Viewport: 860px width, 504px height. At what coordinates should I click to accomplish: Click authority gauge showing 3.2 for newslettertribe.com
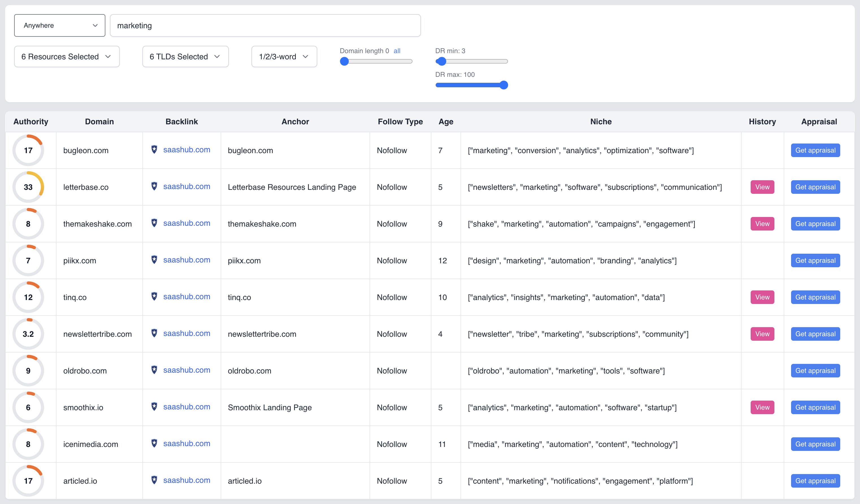coord(28,334)
